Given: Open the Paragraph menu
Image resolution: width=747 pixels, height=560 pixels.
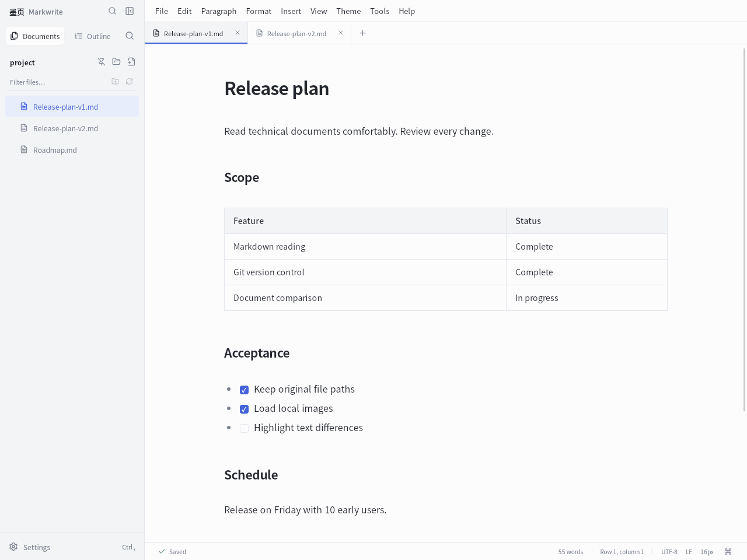Looking at the screenshot, I should point(218,11).
